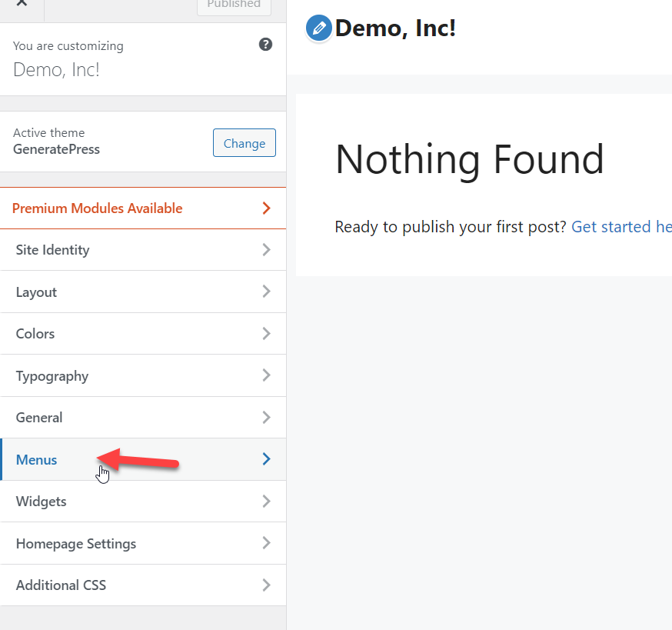672x630 pixels.
Task: Click 'You are customizing' text
Action: pos(68,46)
